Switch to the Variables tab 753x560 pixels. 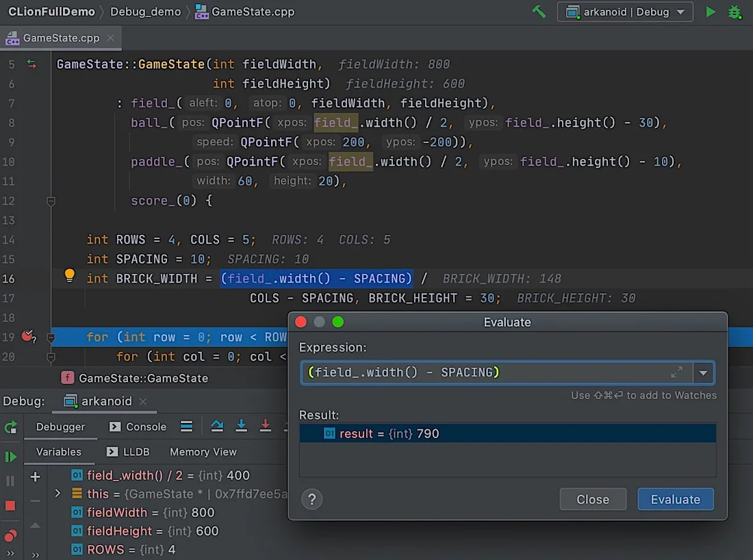pos(59,452)
